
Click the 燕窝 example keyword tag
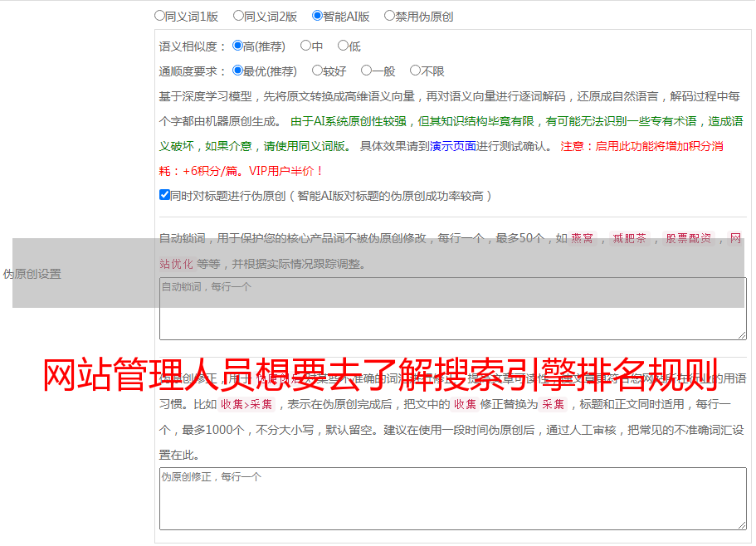[x=582, y=238]
